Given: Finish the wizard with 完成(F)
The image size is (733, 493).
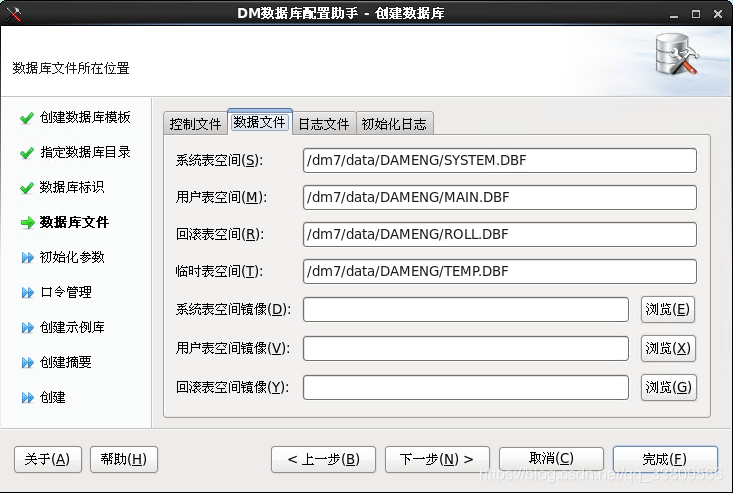Looking at the screenshot, I should (x=665, y=459).
